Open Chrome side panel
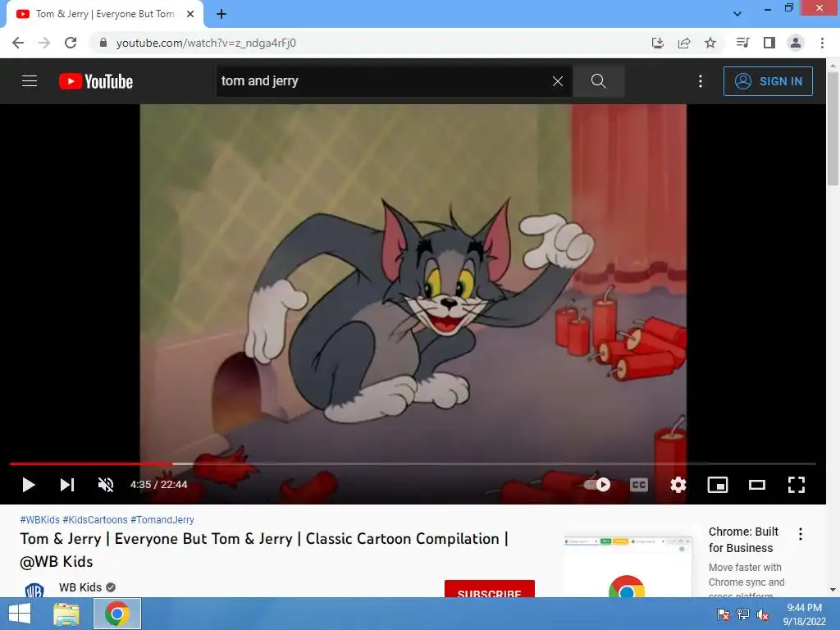 click(769, 43)
